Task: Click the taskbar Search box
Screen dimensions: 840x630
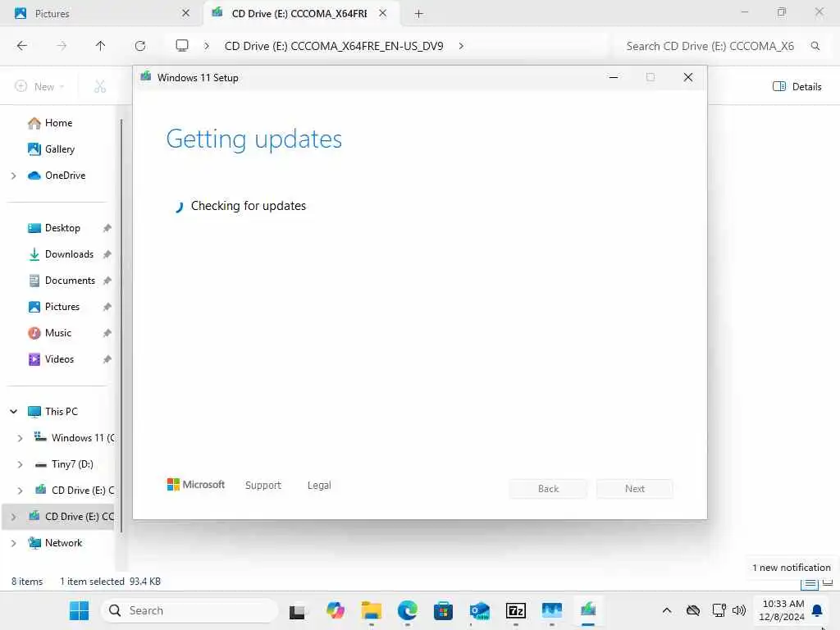Action: 189,610
